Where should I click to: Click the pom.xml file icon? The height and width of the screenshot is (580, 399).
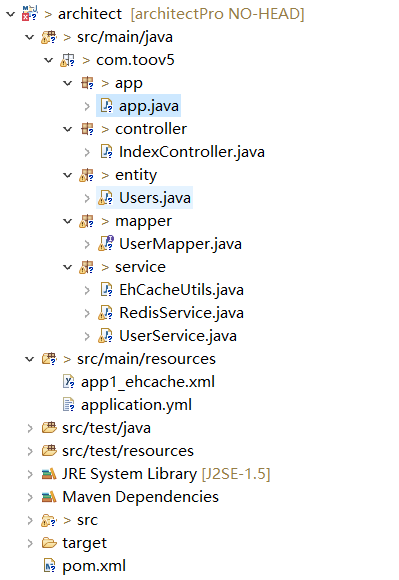50,566
